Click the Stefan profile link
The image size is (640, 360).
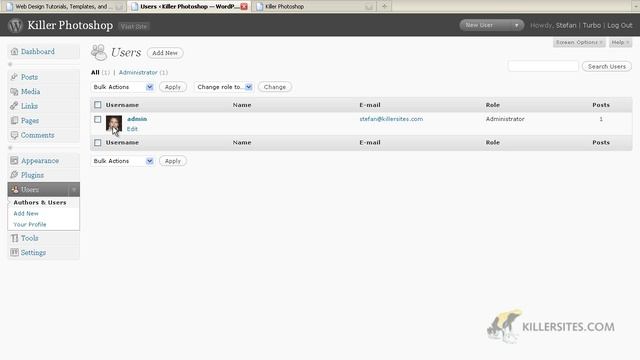(566, 25)
